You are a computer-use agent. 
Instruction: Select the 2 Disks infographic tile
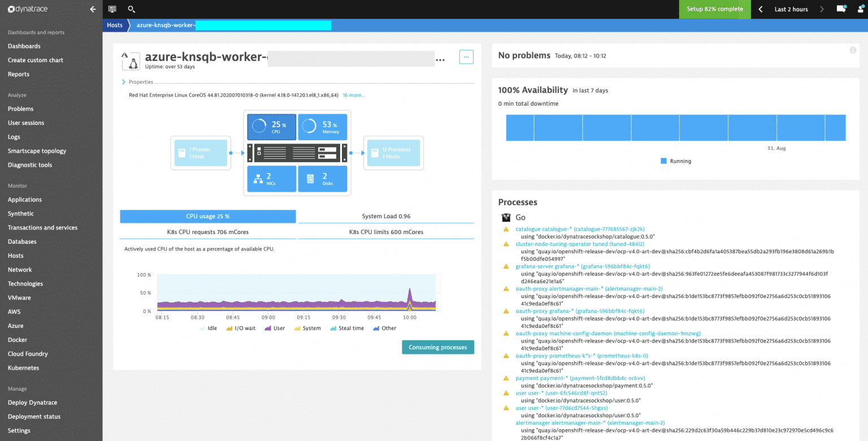click(x=322, y=179)
